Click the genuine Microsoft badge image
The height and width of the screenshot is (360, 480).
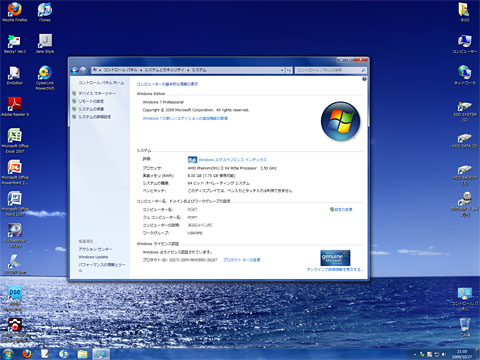335,258
